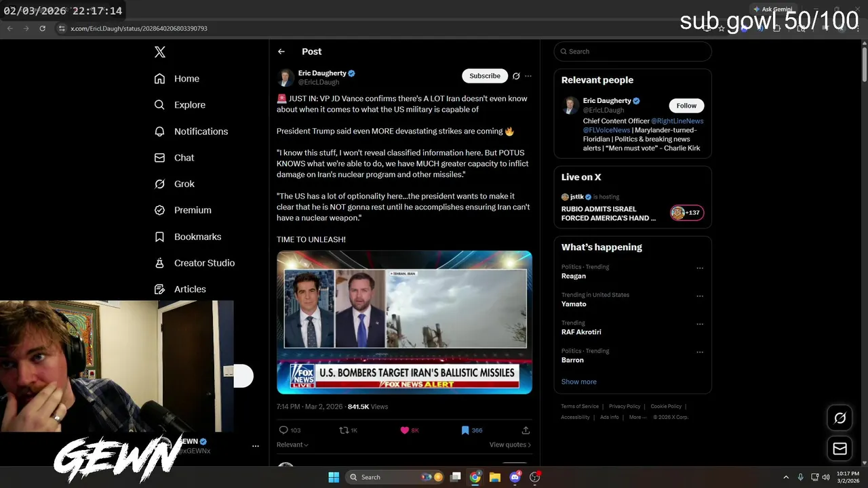Open the taskbar clock and date
The image size is (868, 488).
(848, 477)
